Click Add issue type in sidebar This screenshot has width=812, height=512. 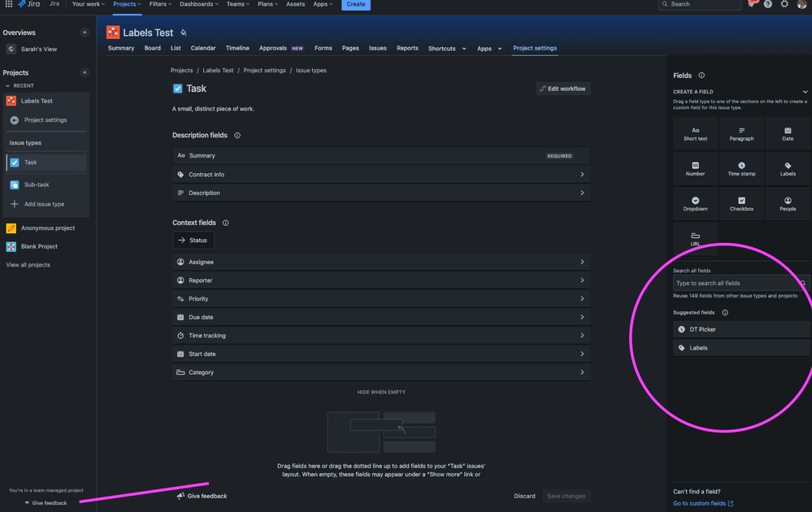coord(46,204)
